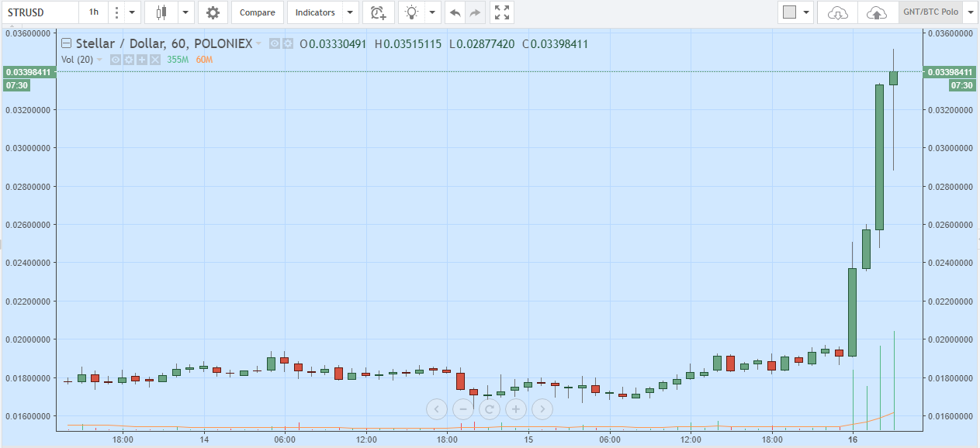Open the GNT/BTC Polo layout dropdown arrow
The width and height of the screenshot is (980, 448).
click(970, 12)
